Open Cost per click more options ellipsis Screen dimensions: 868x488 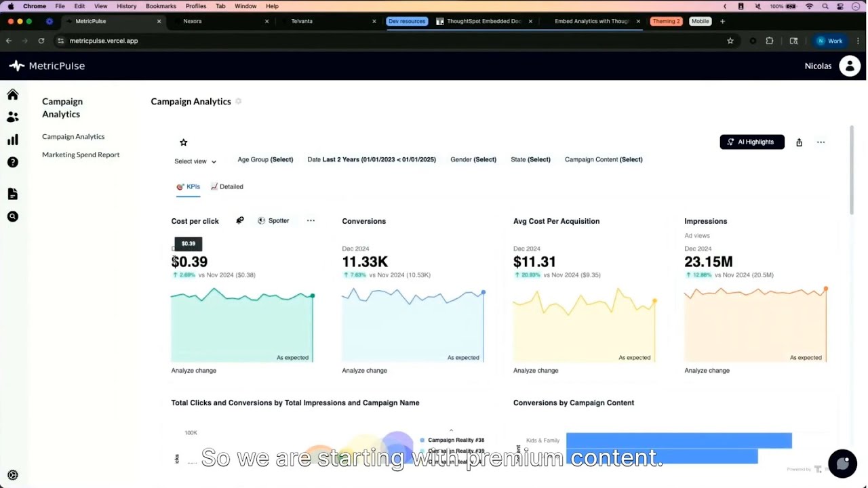coord(311,220)
